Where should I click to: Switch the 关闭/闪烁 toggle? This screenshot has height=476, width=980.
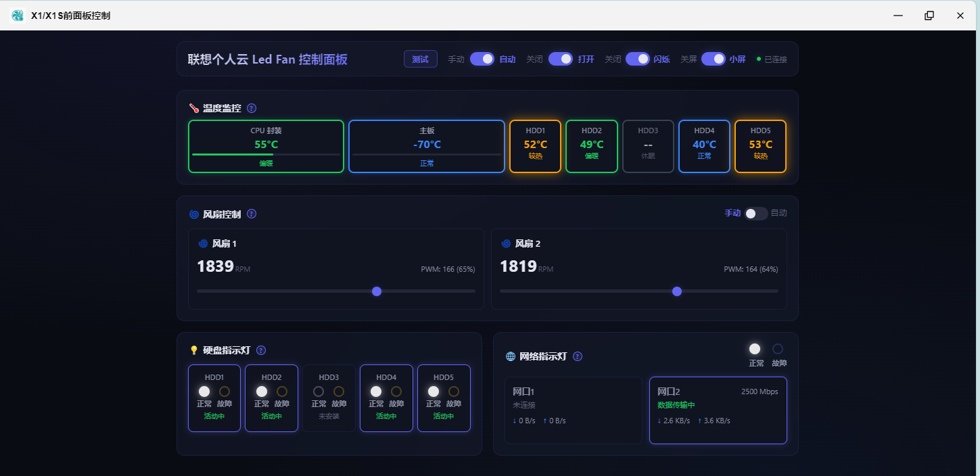point(638,59)
